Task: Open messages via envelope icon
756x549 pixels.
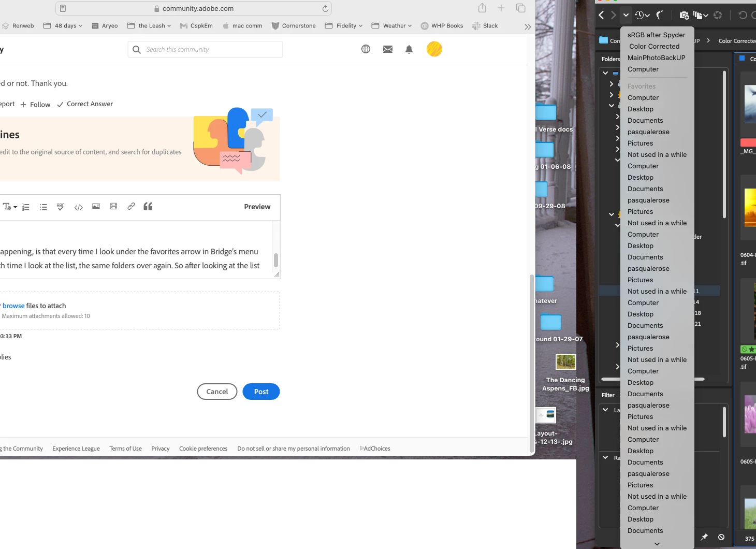Action: pos(387,49)
